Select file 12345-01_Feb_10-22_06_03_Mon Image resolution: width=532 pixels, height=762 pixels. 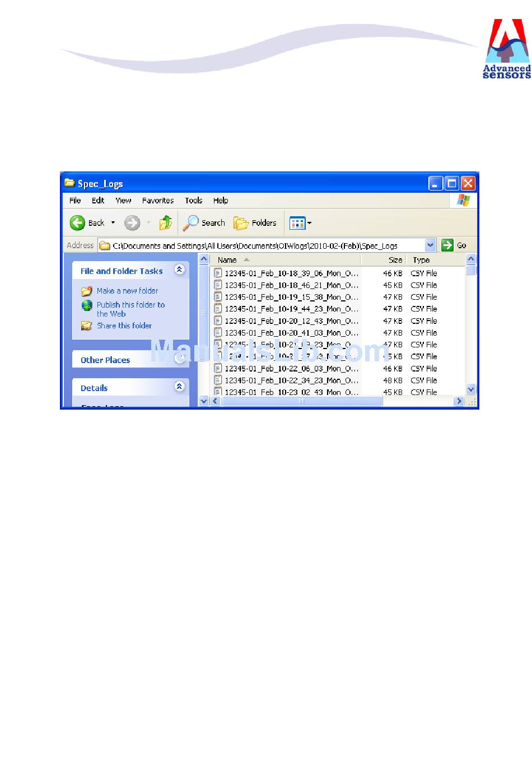291,369
